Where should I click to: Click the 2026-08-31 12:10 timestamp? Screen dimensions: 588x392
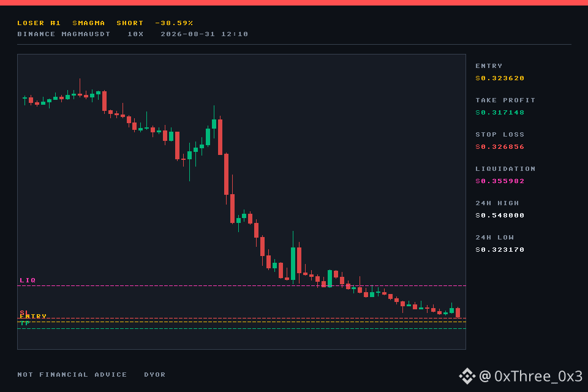point(205,34)
